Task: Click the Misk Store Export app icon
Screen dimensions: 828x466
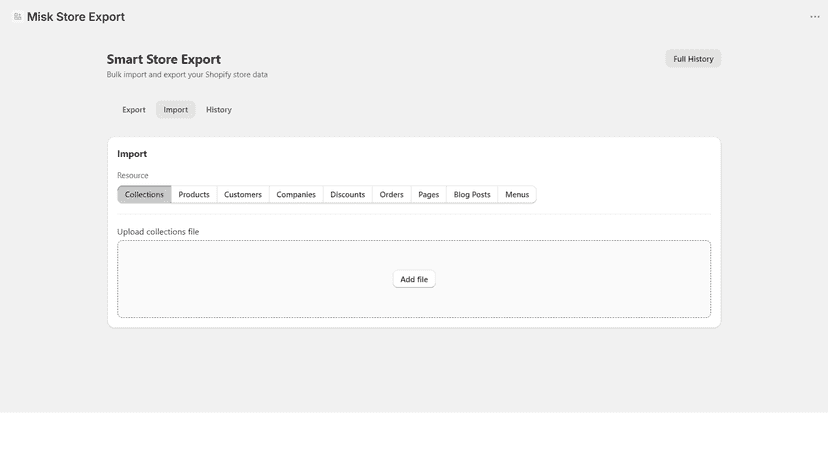Action: pyautogui.click(x=17, y=17)
